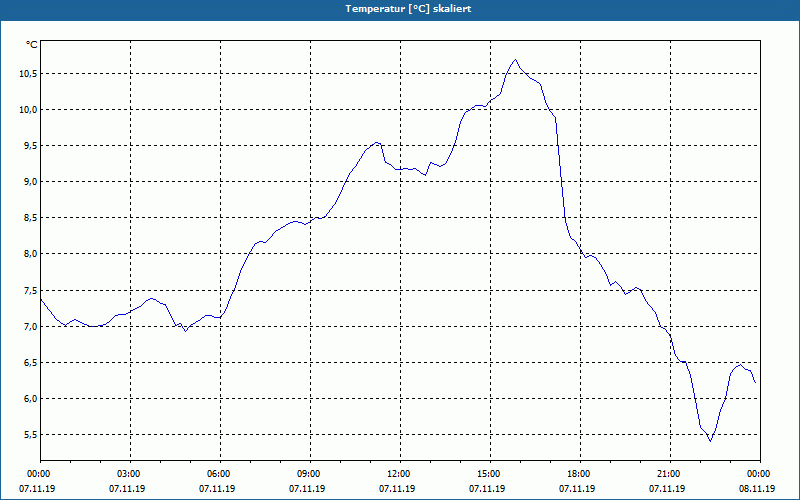Click the 7,0 y-axis label
The image size is (800, 500).
tap(30, 327)
